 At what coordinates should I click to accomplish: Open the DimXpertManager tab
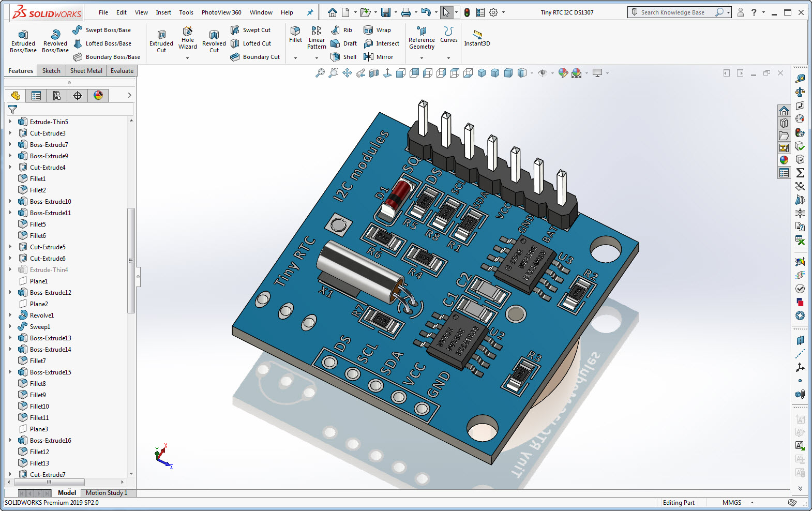77,95
